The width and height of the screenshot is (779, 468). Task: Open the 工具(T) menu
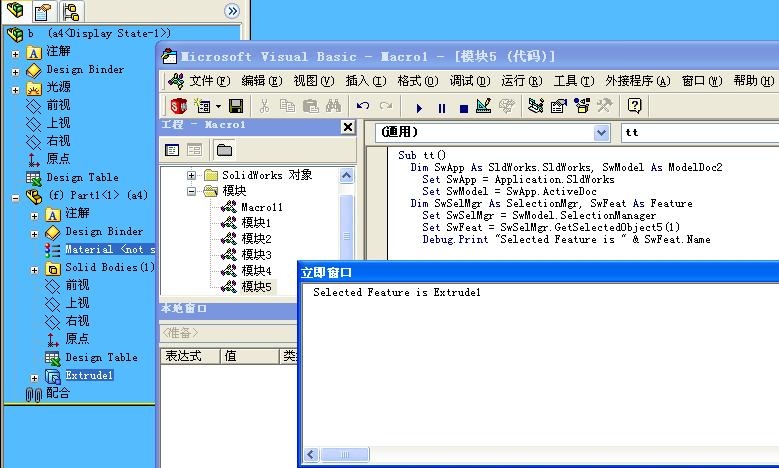click(x=573, y=80)
